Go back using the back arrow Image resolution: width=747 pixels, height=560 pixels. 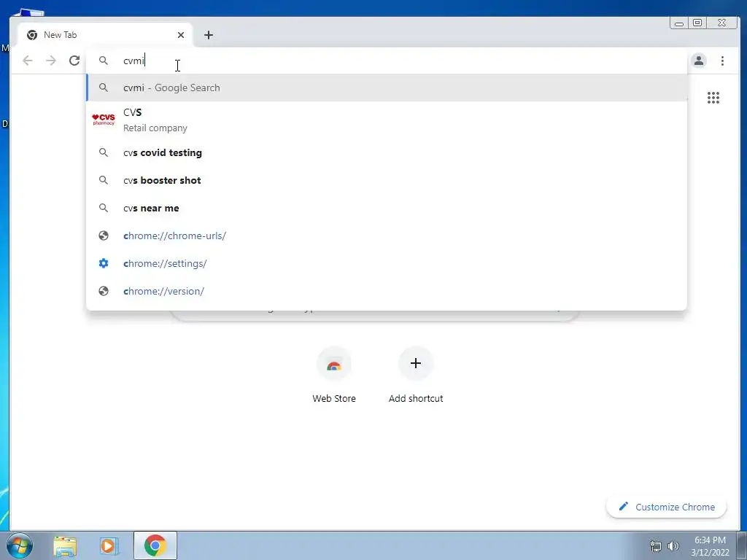28,61
